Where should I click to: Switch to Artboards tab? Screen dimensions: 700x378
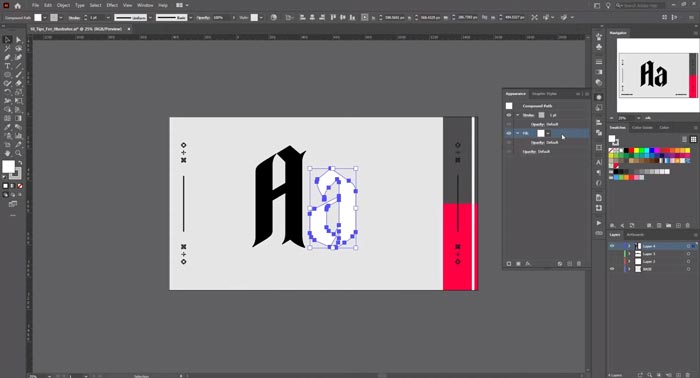point(635,235)
